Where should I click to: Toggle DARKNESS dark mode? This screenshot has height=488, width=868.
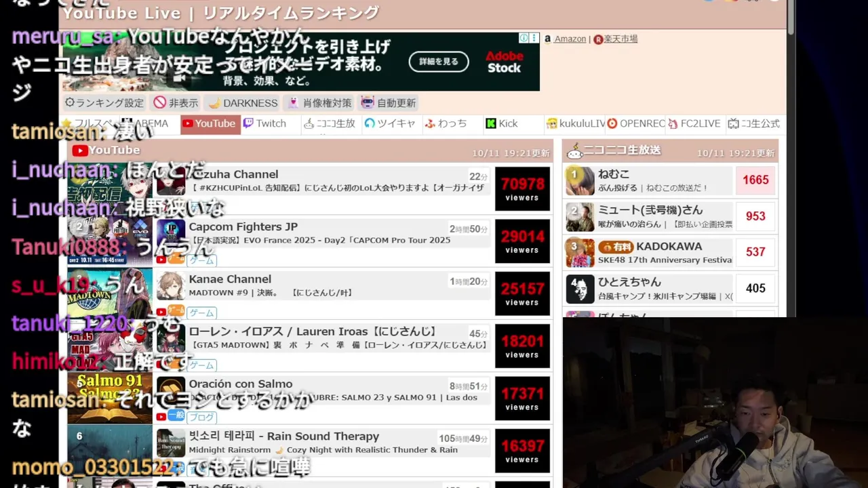pos(243,103)
